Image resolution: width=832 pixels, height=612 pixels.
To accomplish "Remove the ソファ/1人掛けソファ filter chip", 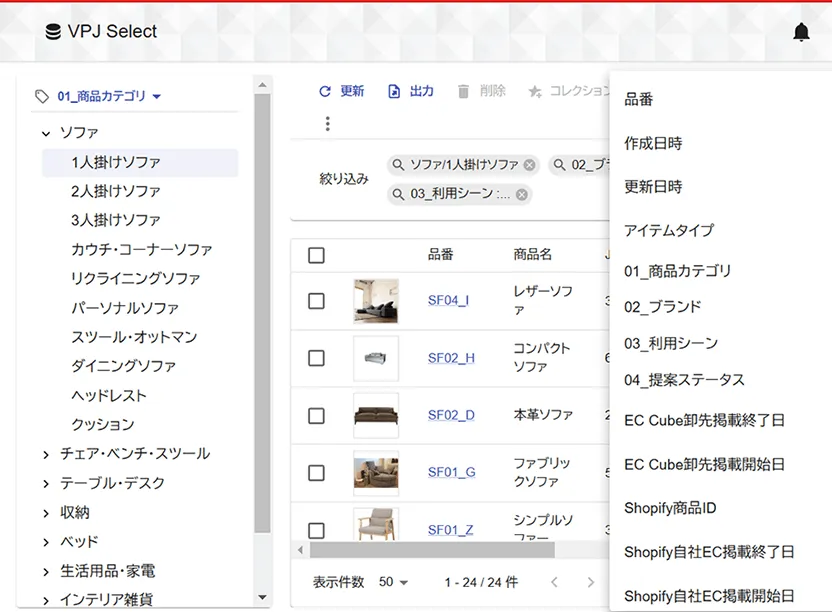I will coord(529,166).
